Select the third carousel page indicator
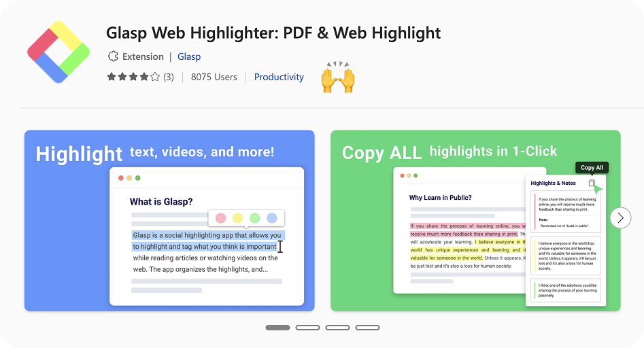Viewport: 644px width, 348px height. [x=337, y=328]
